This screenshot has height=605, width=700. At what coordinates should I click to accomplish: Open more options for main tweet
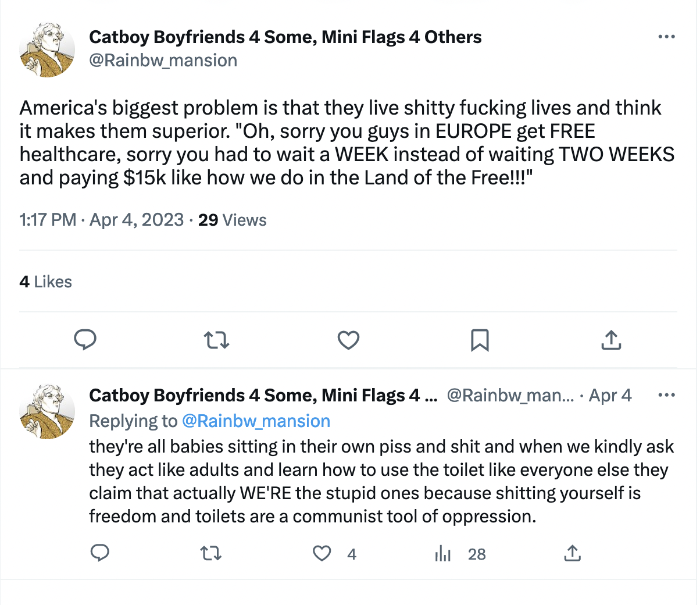pyautogui.click(x=666, y=37)
